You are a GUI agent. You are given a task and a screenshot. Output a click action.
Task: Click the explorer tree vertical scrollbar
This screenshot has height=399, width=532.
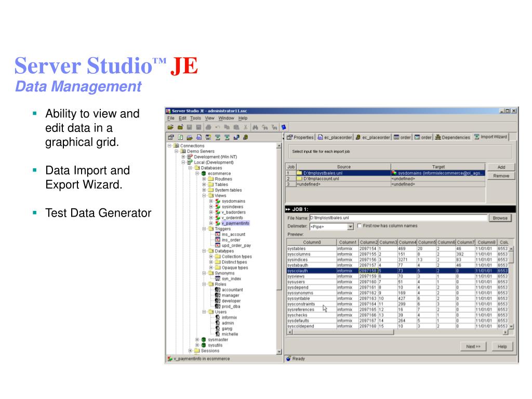[279, 249]
